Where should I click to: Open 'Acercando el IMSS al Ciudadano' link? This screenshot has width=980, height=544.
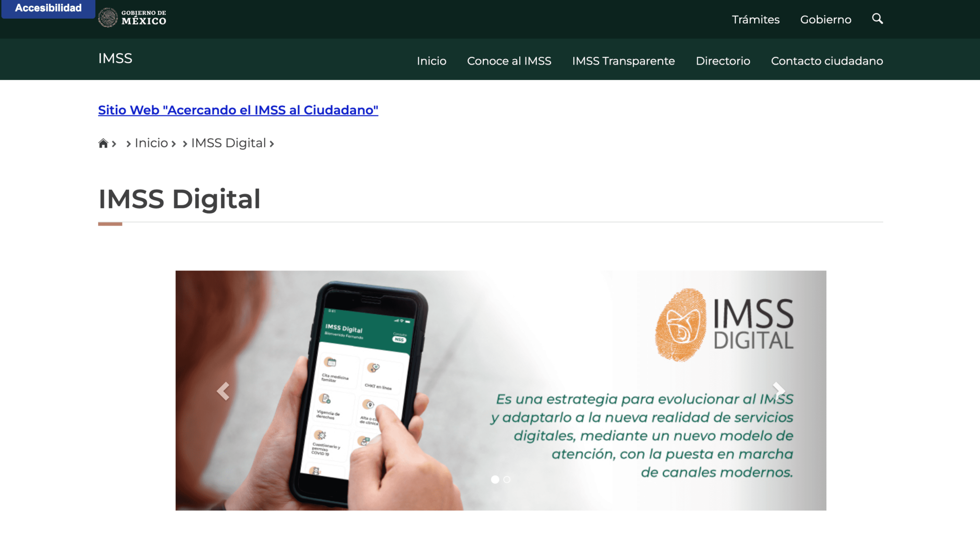pos(238,110)
